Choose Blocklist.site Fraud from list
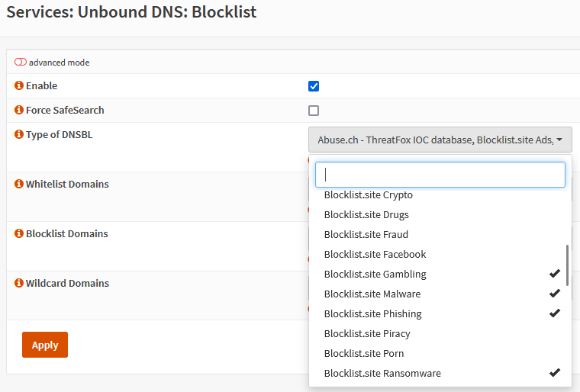580x392 pixels. [x=366, y=235]
